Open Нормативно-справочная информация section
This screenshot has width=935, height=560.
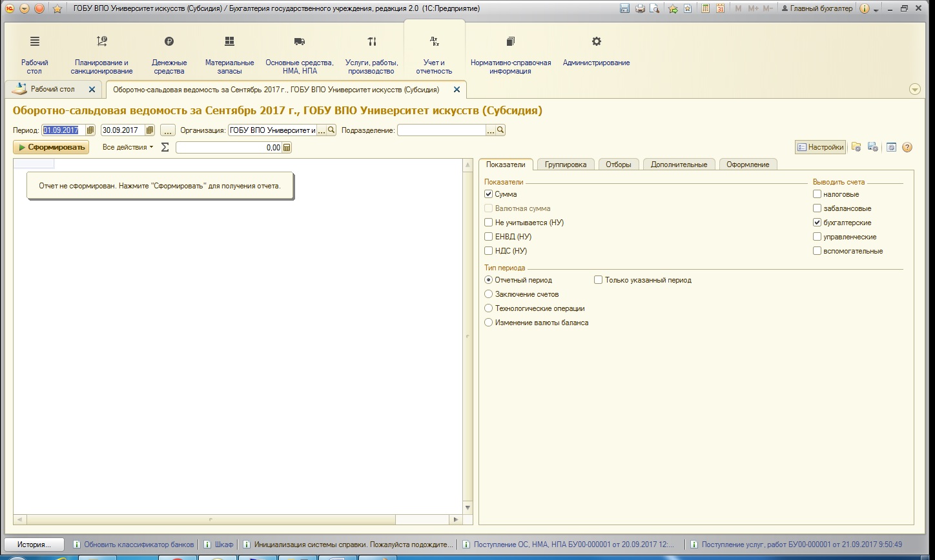pyautogui.click(x=511, y=54)
